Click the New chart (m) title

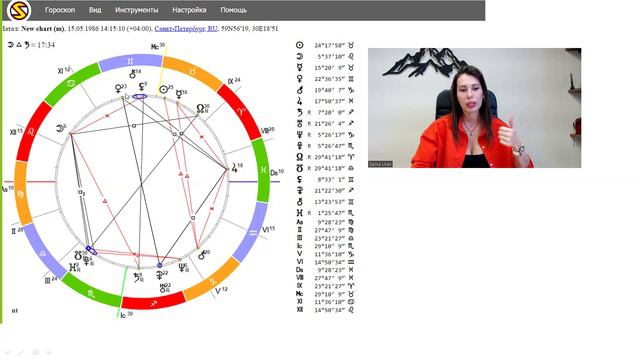click(x=43, y=29)
